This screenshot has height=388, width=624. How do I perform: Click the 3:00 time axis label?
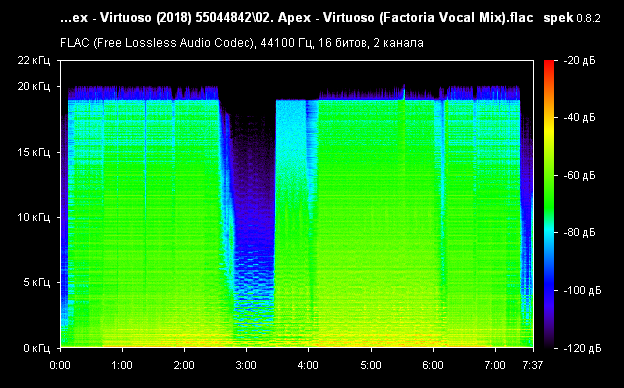[246, 365]
